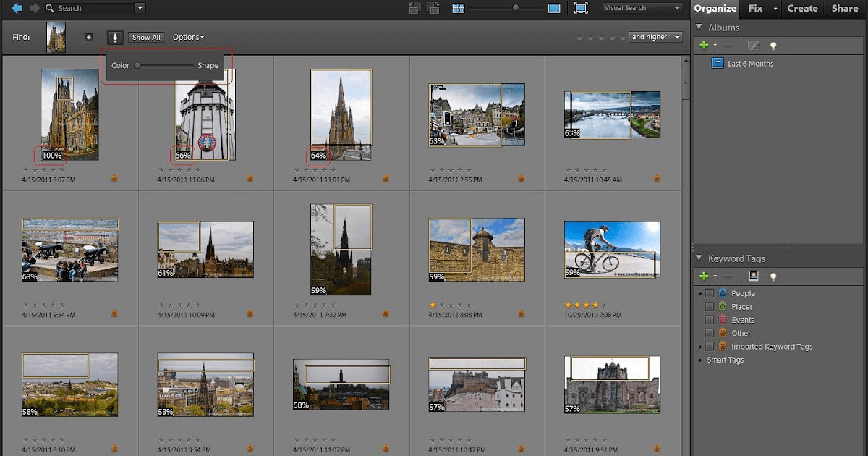Viewport: 868px width, 456px height.
Task: Create a new album with the green plus
Action: (x=703, y=44)
